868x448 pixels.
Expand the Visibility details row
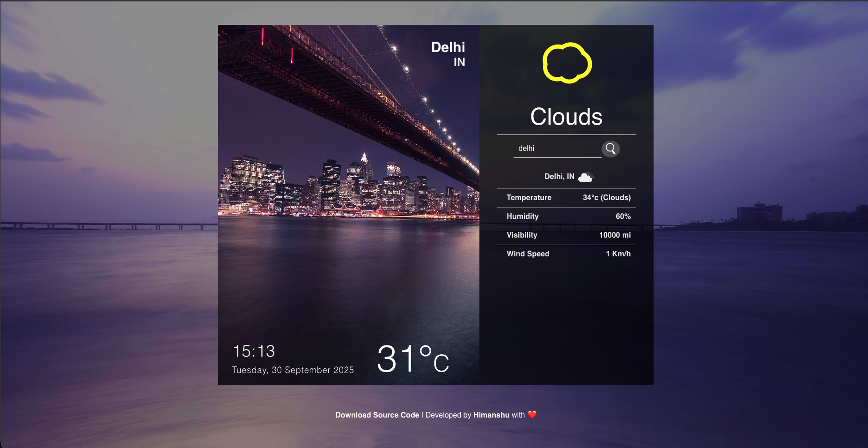click(x=566, y=235)
